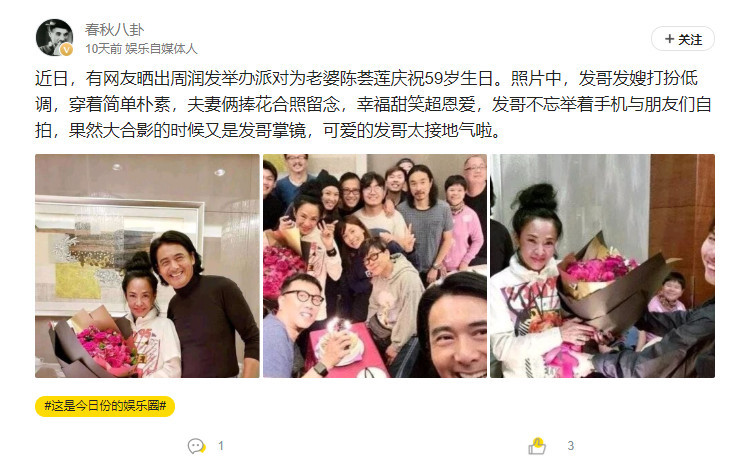The image size is (749, 469).
Task: Open the #这是今日份的娱乐圈# hashtag topic
Action: pos(105,406)
